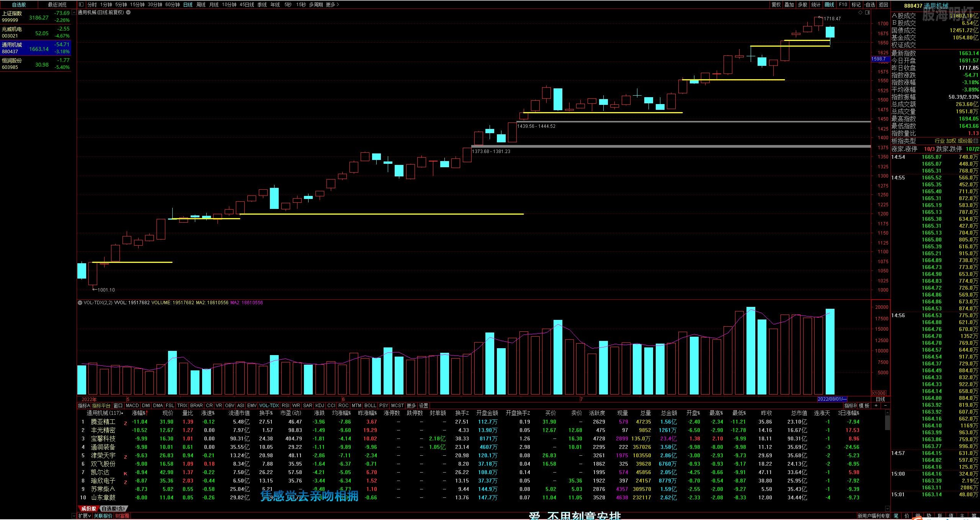The height and width of the screenshot is (520, 980).
Task: Open the 财富圈 tab
Action: click(x=122, y=516)
